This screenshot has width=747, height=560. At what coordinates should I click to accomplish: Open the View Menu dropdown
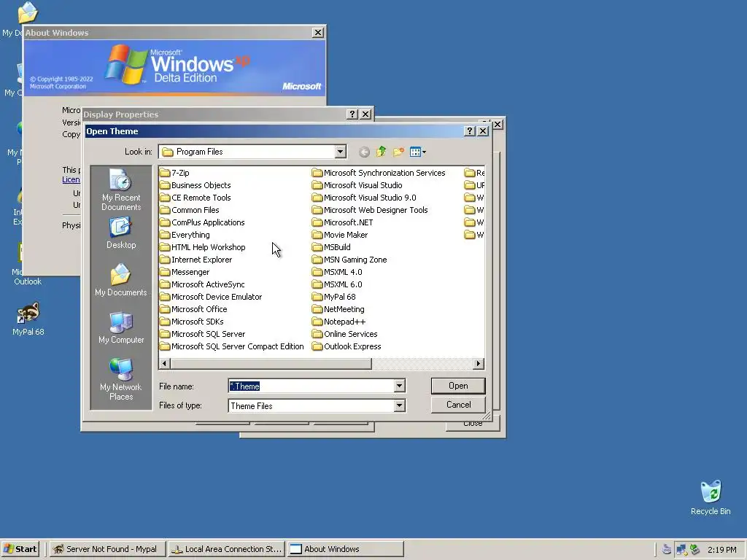pos(418,152)
